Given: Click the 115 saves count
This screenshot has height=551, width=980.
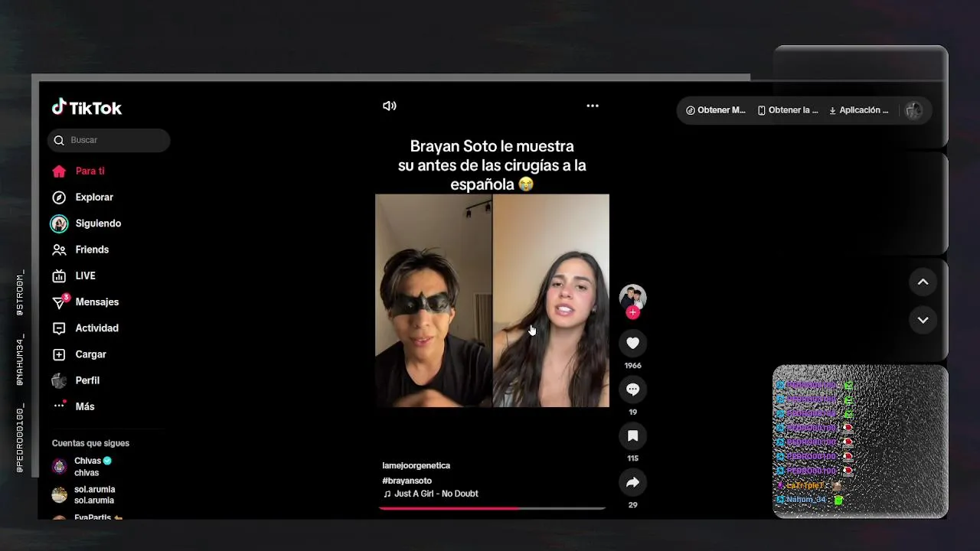Looking at the screenshot, I should (632, 458).
